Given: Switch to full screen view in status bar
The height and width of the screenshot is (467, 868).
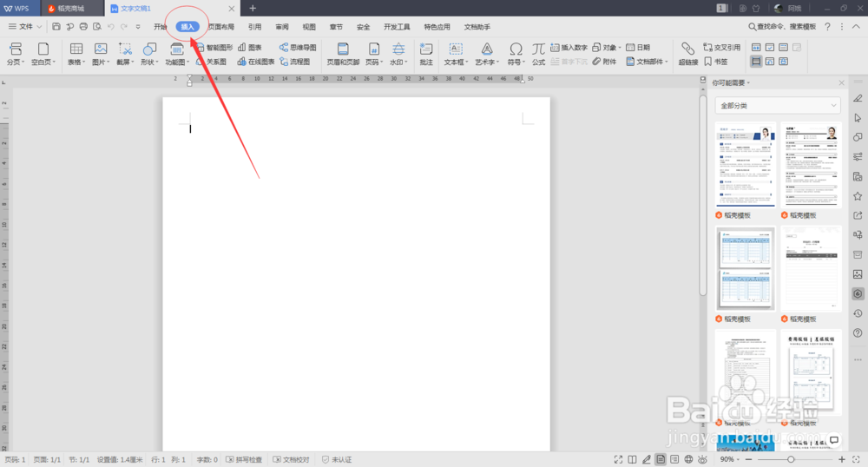Looking at the screenshot, I should pos(618,459).
